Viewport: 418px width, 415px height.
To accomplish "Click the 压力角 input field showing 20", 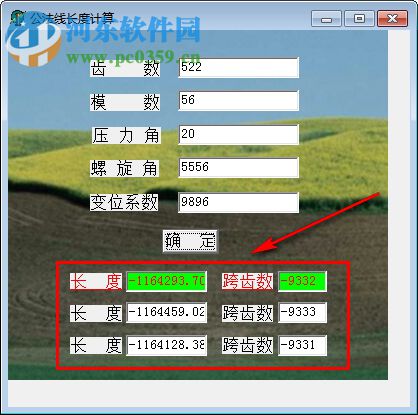I will [x=238, y=135].
